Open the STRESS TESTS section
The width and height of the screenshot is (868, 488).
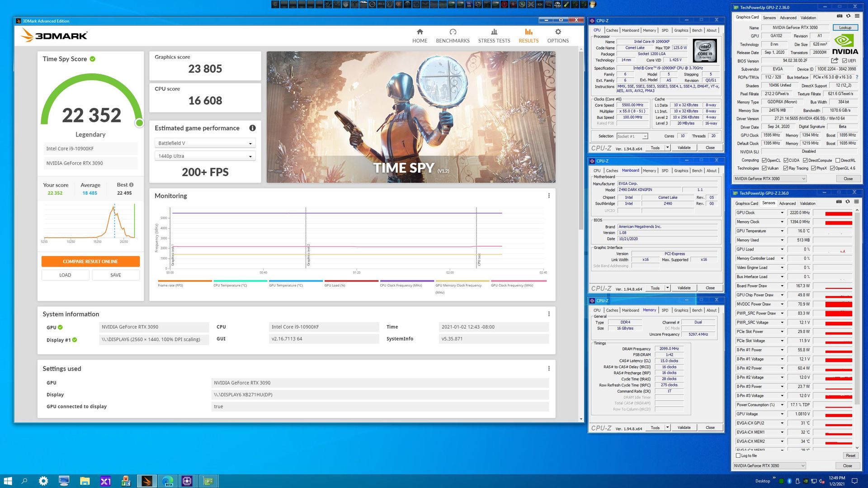(x=494, y=36)
